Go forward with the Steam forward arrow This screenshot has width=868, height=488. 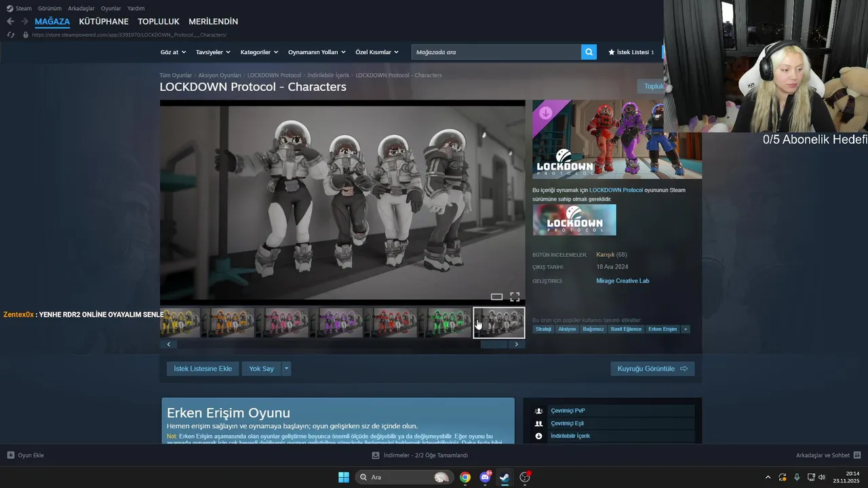tap(24, 22)
